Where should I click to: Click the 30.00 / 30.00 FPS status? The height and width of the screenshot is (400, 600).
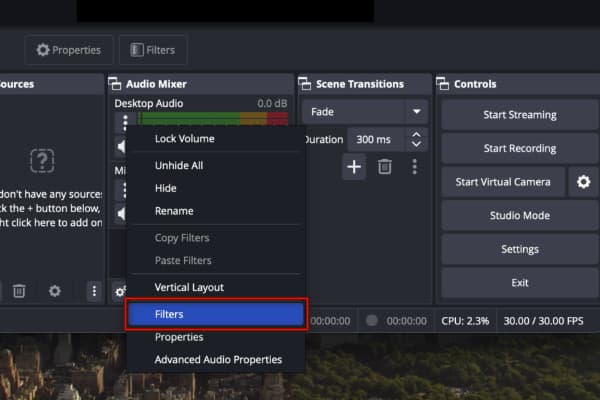click(x=543, y=321)
